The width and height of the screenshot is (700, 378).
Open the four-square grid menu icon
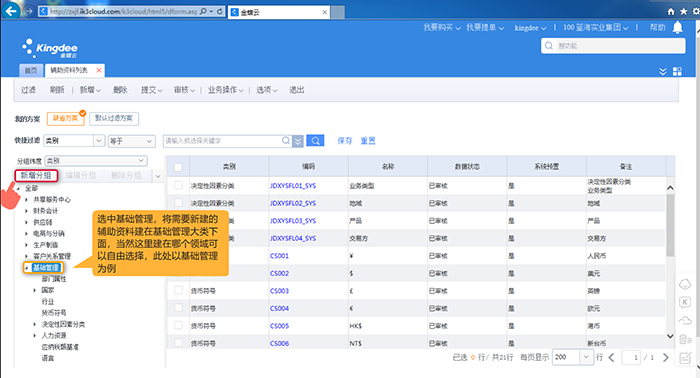pyautogui.click(x=677, y=71)
